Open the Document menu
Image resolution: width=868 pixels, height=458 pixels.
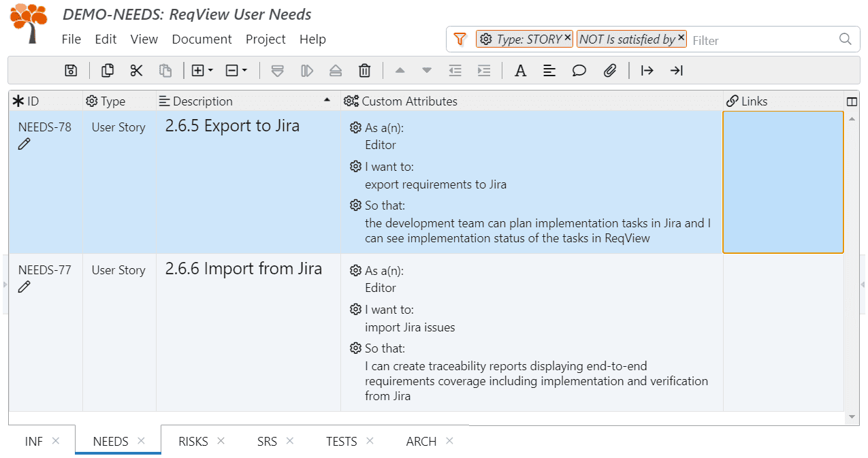coord(202,39)
